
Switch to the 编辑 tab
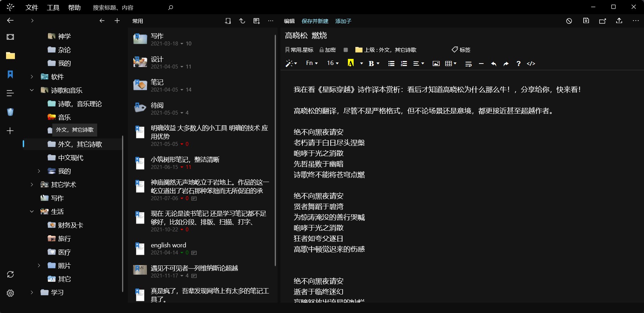click(289, 21)
